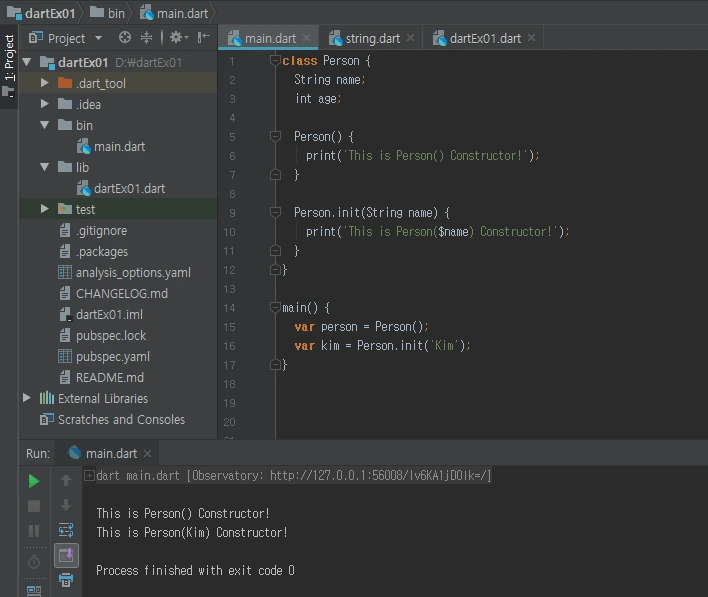
Task: Collapse the bin folder
Action: [x=44, y=125]
